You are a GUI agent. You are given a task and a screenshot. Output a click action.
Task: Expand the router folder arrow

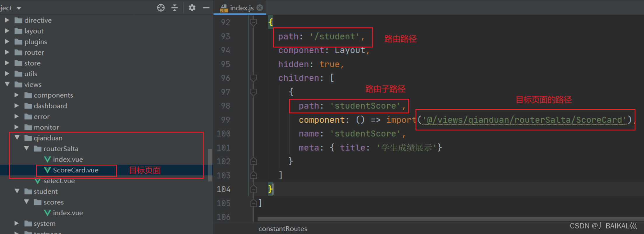point(7,52)
